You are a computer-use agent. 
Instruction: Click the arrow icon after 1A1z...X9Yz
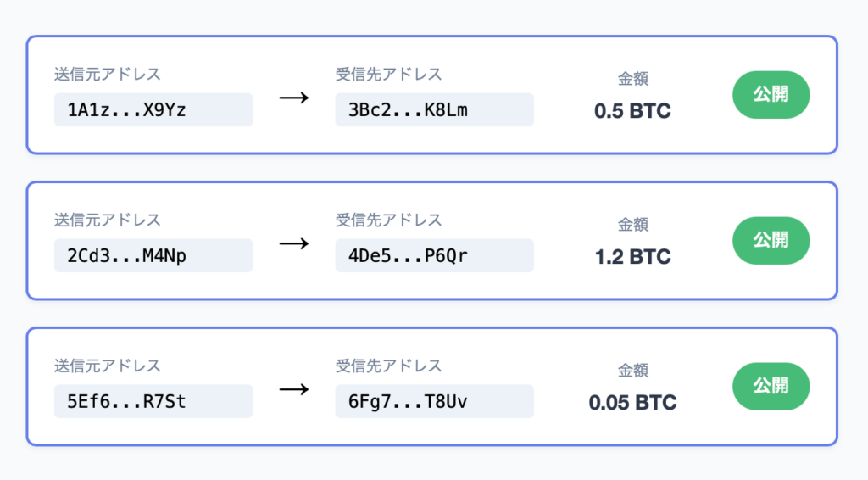point(293,98)
